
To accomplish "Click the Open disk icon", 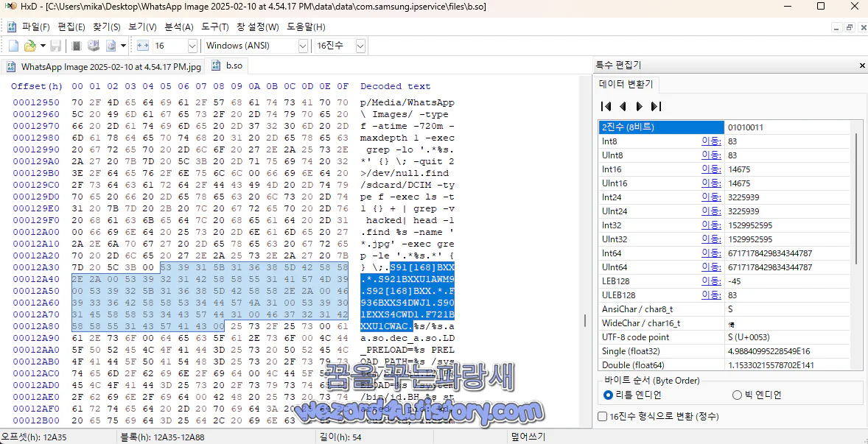I will click(94, 46).
